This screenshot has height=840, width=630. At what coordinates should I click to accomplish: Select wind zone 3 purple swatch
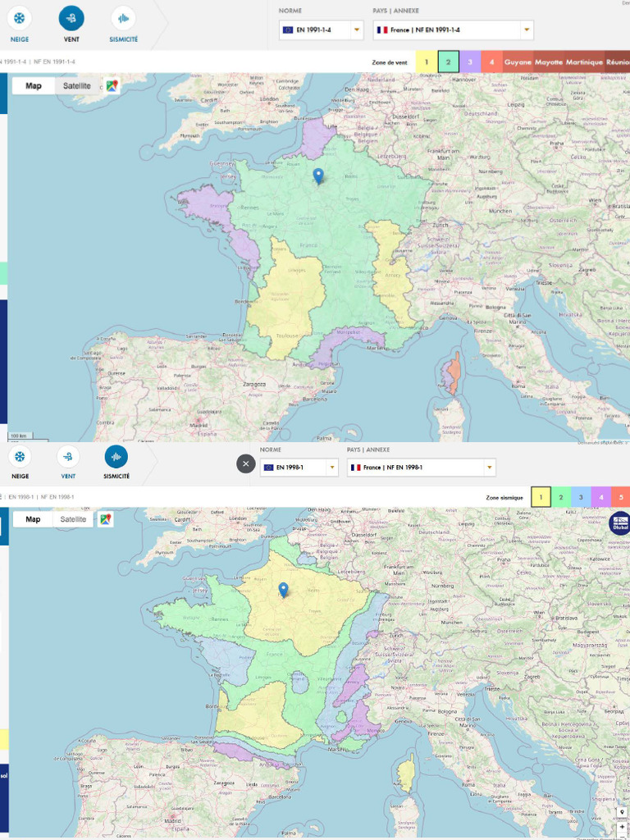[x=470, y=62]
